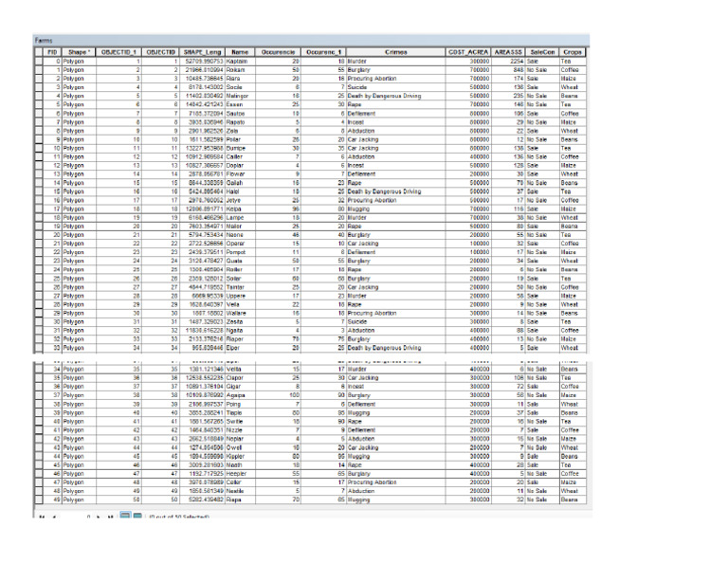Click the SaleCon cell in Riapa row
Viewport: 728px width, 563px height.
pos(542,499)
